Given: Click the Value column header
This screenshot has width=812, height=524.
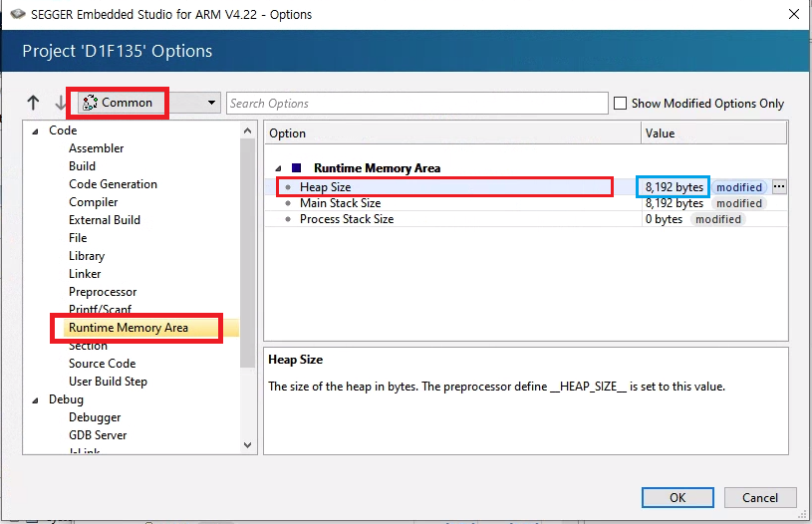Looking at the screenshot, I should 714,133.
